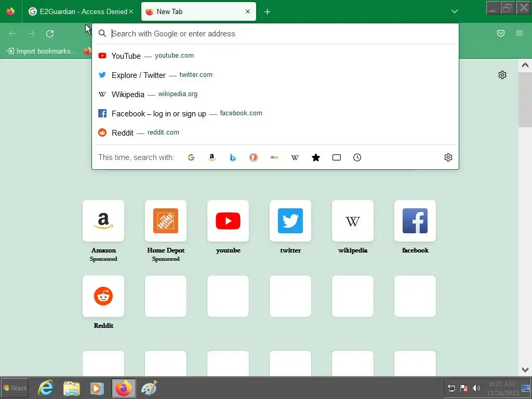
Task: Click Import bookmarks toolbar button
Action: [x=42, y=51]
